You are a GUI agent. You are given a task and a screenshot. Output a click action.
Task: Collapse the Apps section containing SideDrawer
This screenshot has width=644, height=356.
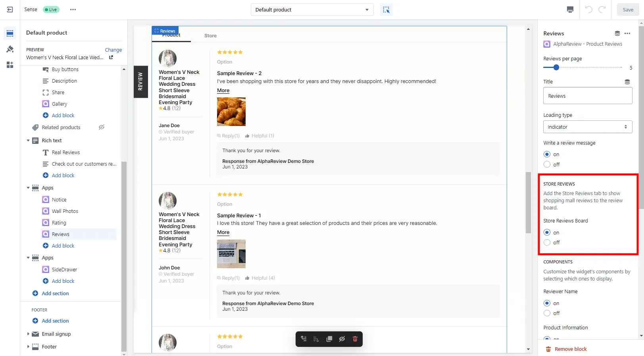(28, 258)
